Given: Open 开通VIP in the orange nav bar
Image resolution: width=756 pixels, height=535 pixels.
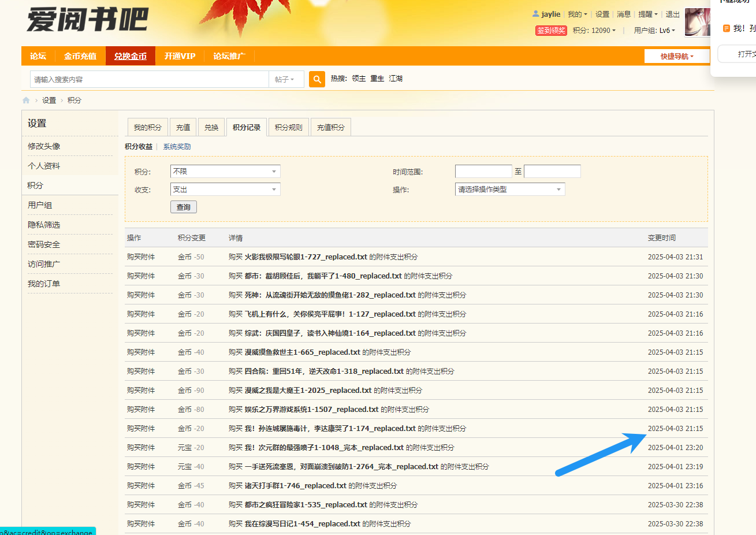Looking at the screenshot, I should click(x=180, y=56).
